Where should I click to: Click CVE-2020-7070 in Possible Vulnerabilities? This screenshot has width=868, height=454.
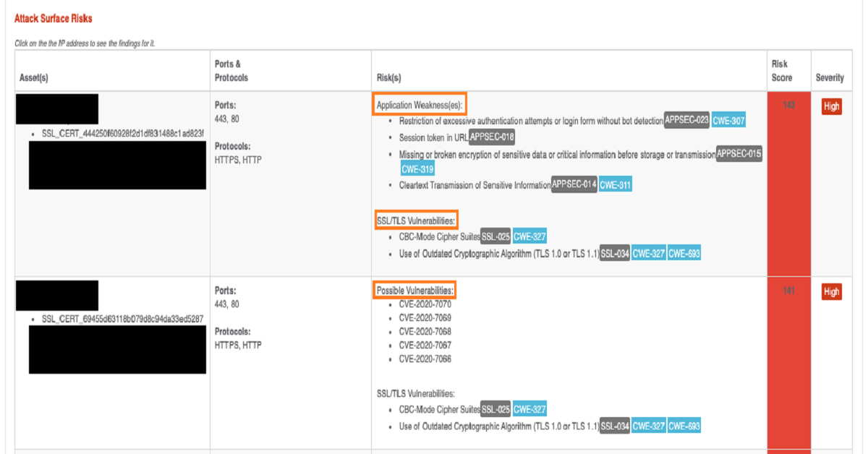[425, 304]
